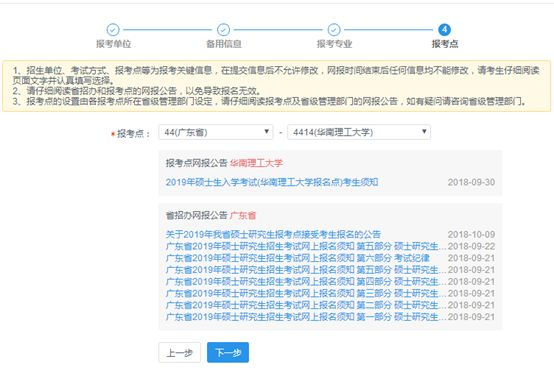Open the 第二部分 硕士研究生 notice link
The width and height of the screenshot is (554, 373).
click(306, 305)
